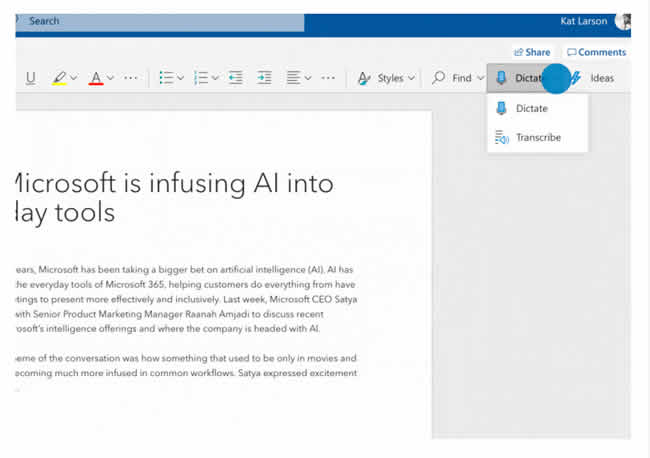650x458 pixels.
Task: Insert a numbered list
Action: (x=201, y=78)
